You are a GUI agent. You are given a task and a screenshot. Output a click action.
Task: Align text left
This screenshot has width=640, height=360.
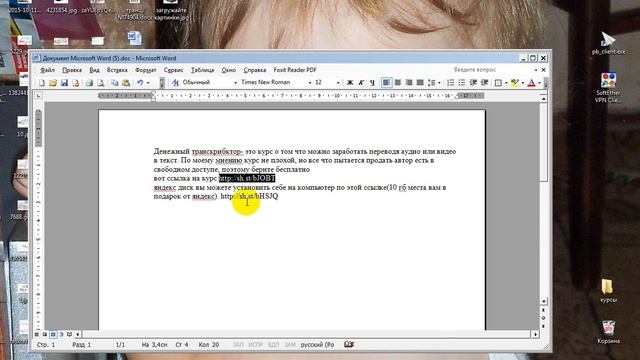[x=386, y=83]
